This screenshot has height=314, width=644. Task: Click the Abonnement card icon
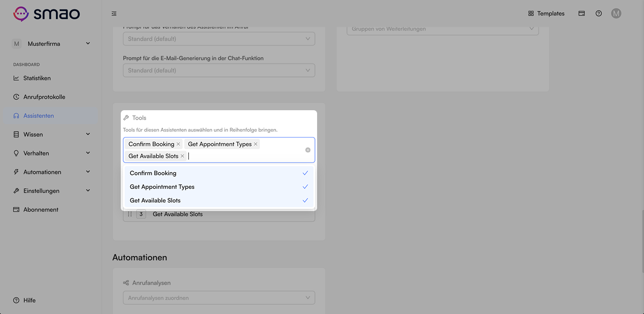pos(16,210)
